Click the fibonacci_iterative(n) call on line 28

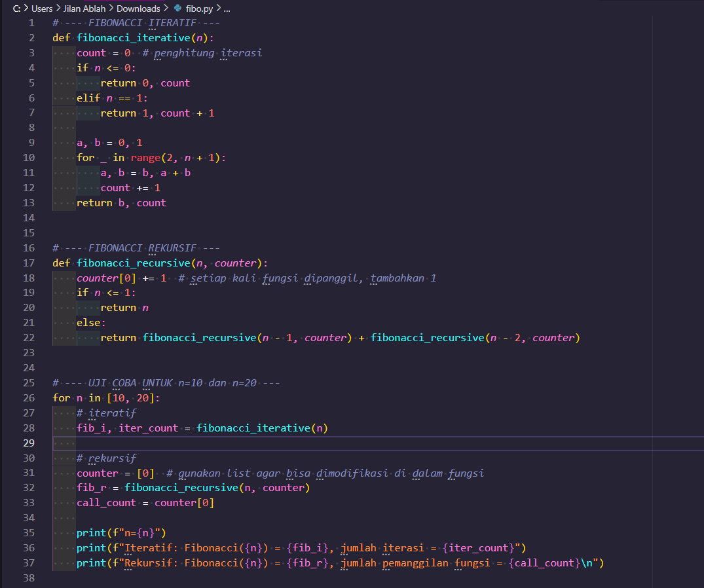[262, 428]
